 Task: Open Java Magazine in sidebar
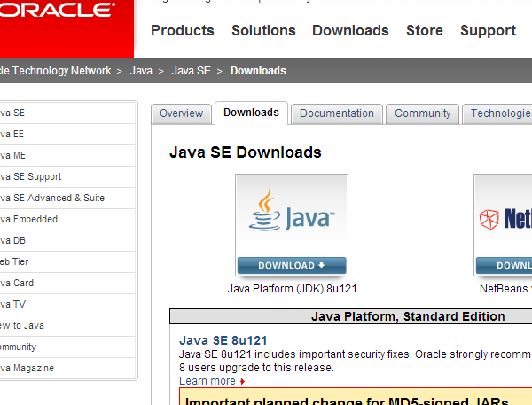click(67, 368)
